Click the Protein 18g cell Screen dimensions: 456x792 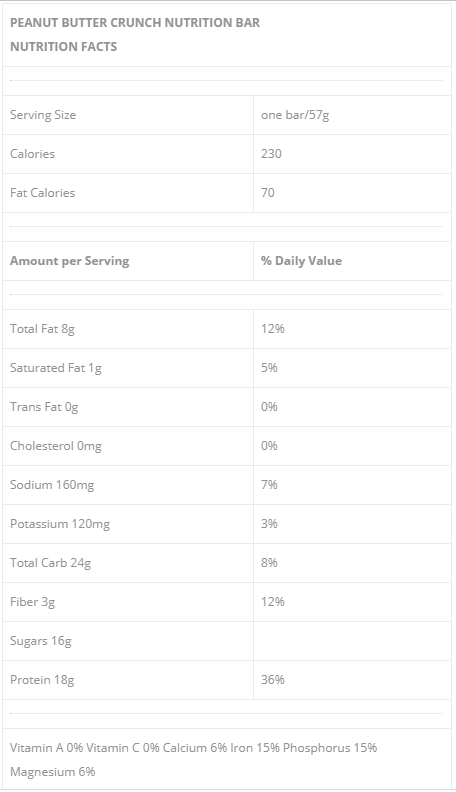(128, 679)
